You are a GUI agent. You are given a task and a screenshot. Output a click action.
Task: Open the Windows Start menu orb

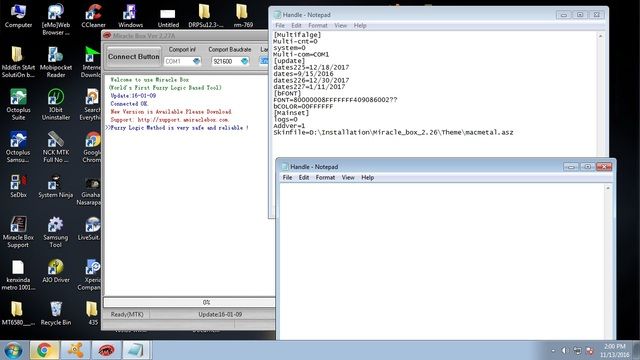(x=13, y=350)
